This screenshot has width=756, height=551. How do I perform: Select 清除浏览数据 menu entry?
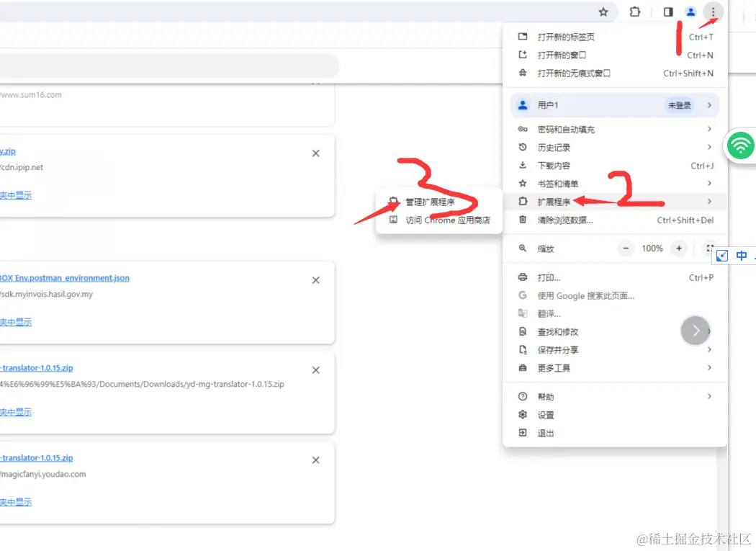tap(615, 220)
